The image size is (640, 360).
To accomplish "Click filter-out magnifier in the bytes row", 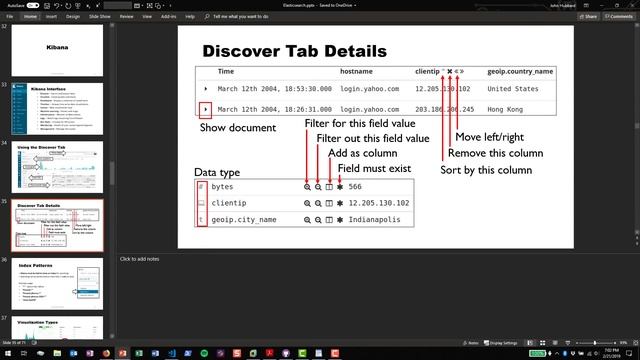I will [x=318, y=187].
